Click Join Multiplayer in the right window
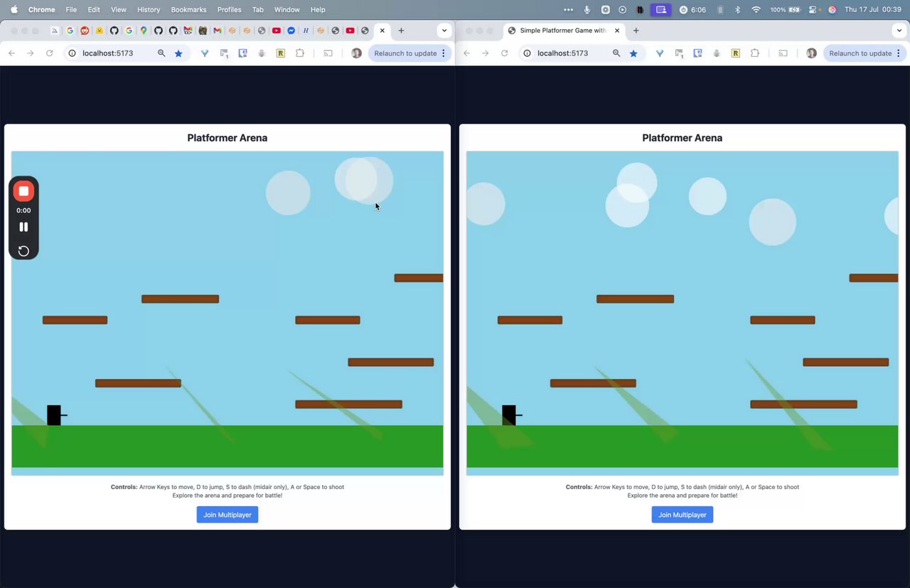This screenshot has height=588, width=910. pos(682,515)
